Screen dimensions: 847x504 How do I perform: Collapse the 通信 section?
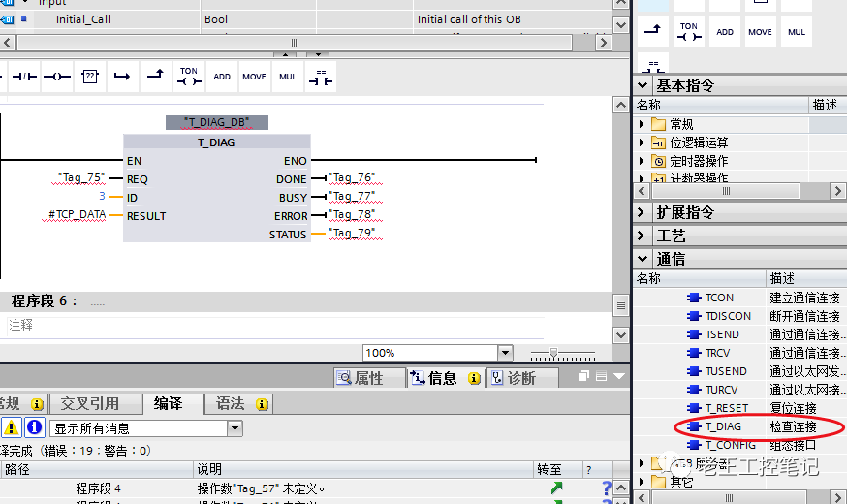click(x=643, y=259)
